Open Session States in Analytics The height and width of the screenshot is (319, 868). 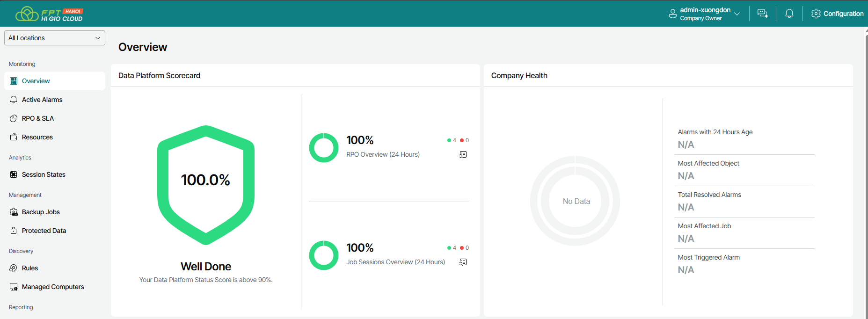[44, 174]
